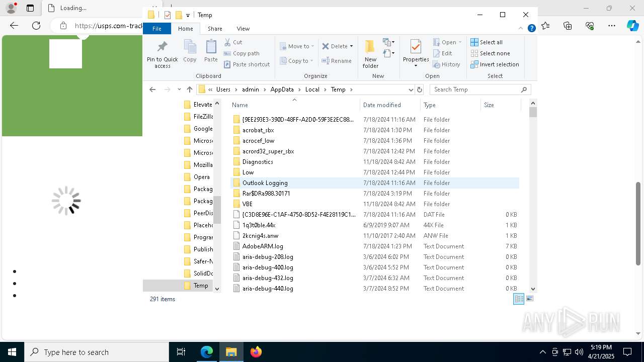Select the Outlook Logging folder

coord(375,183)
